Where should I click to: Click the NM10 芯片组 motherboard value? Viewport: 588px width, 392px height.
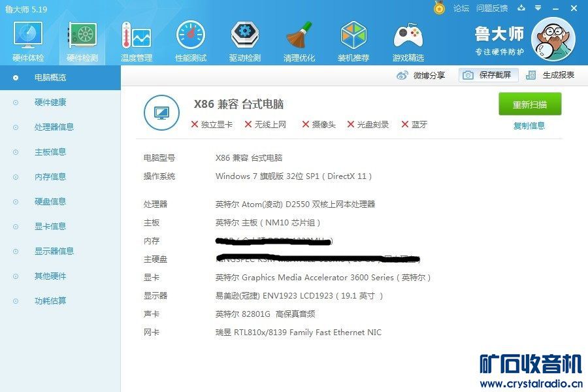tap(268, 223)
